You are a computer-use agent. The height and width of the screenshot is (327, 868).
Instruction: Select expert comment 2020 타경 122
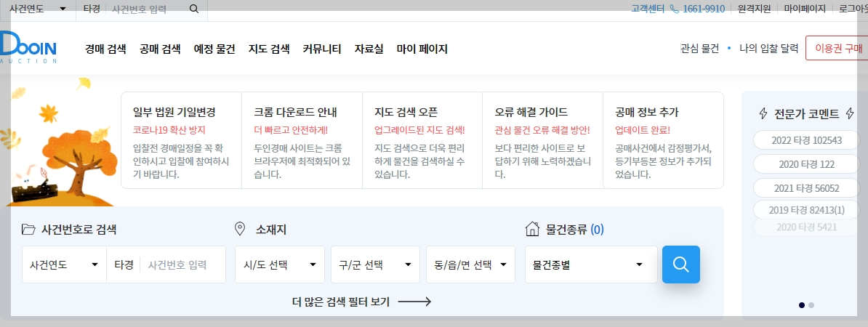806,164
